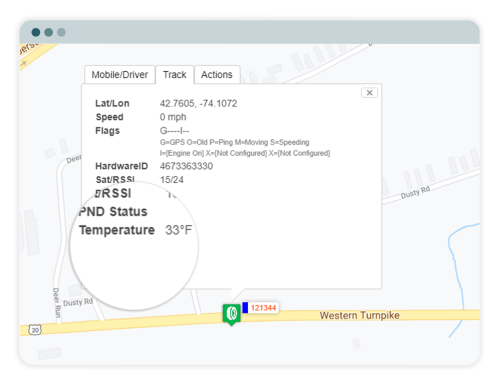The image size is (500, 385).
Task: Click the Route 20 highway shield
Action: click(x=35, y=330)
